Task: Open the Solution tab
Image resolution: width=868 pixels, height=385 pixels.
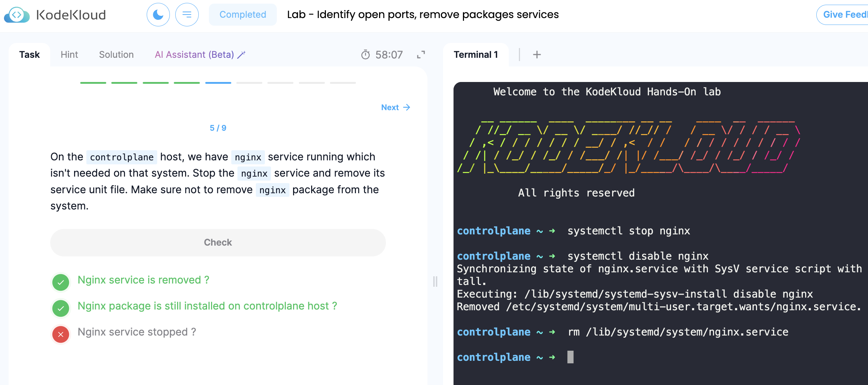Action: pos(116,55)
